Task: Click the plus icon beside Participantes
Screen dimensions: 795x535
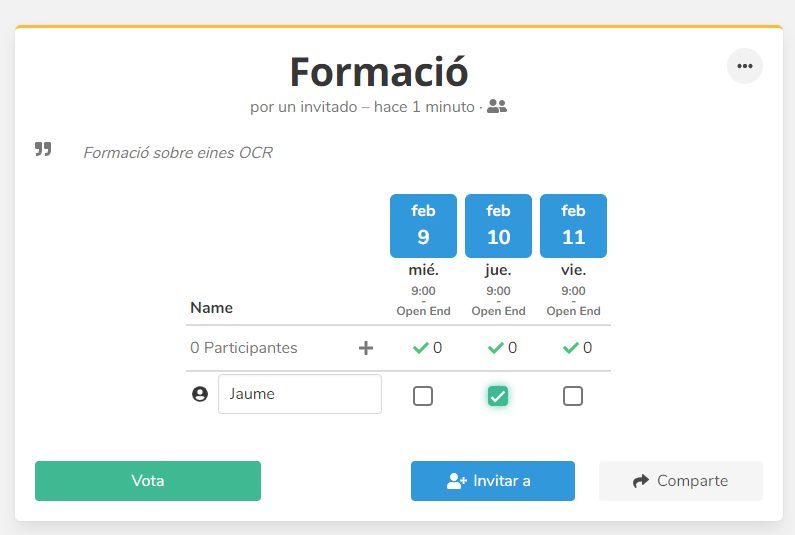Action: click(x=366, y=348)
